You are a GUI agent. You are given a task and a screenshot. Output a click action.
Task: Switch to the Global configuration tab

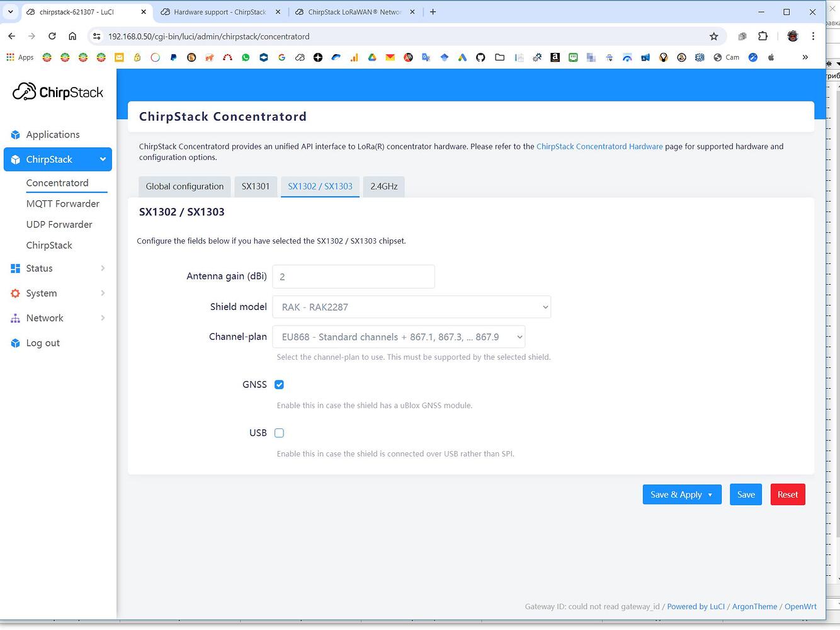coord(184,186)
